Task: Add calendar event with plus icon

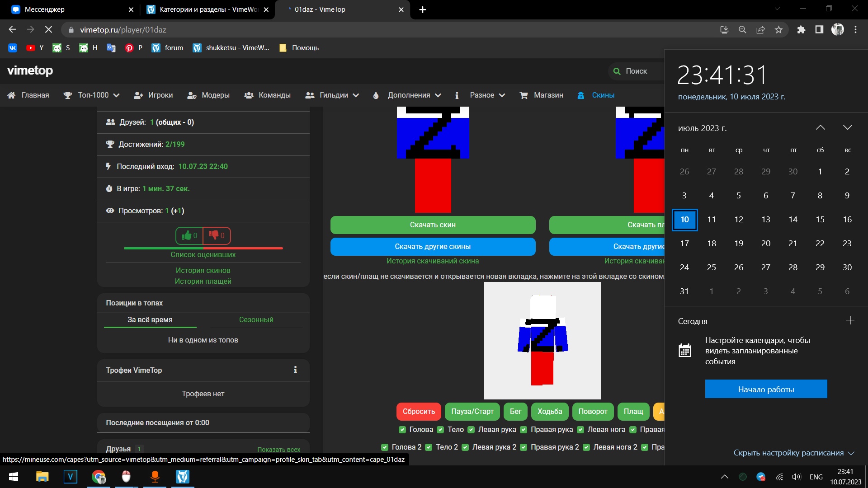Action: [850, 320]
